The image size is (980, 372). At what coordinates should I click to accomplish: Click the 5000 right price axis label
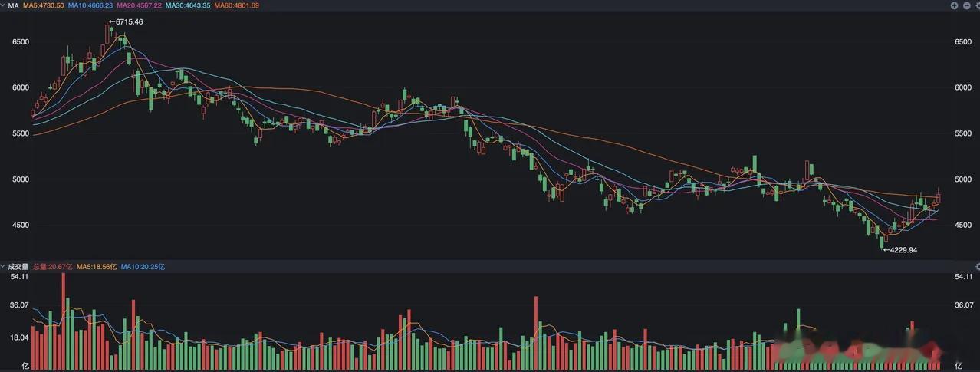click(x=962, y=179)
